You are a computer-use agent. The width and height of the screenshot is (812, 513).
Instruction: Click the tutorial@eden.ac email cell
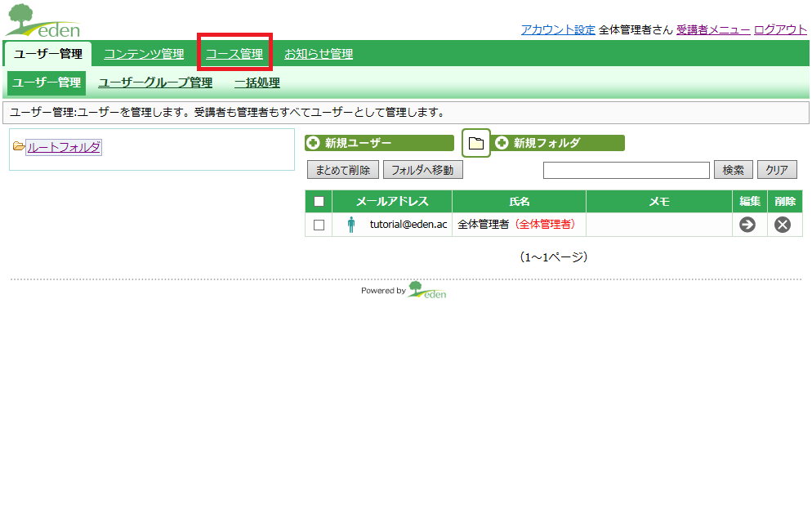(392, 225)
